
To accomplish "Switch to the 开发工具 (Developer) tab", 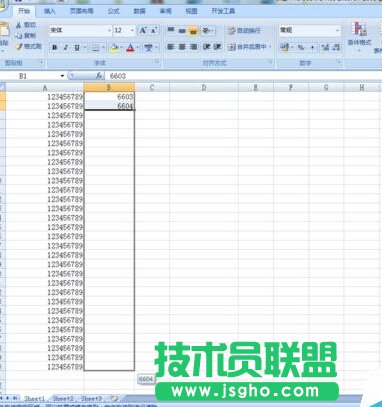I will [x=223, y=11].
